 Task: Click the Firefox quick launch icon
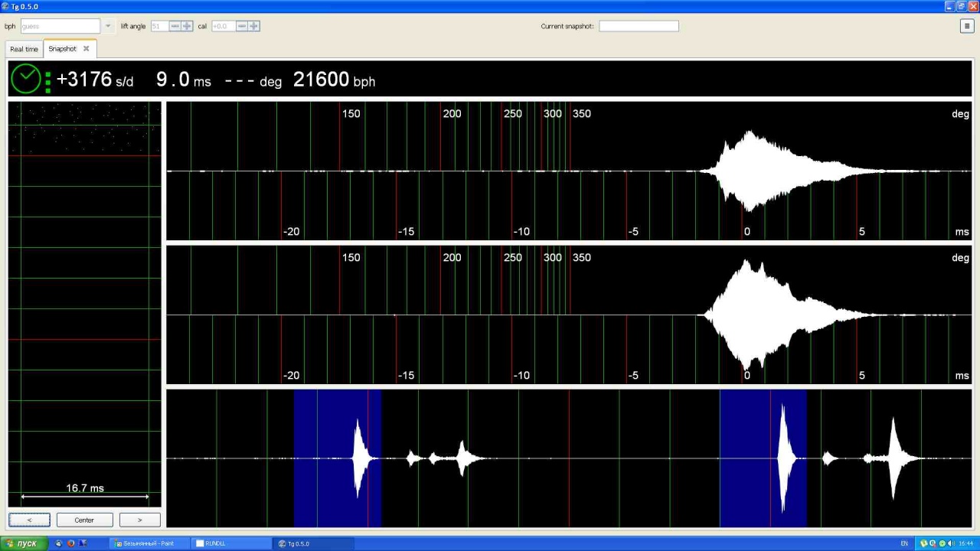tap(70, 543)
